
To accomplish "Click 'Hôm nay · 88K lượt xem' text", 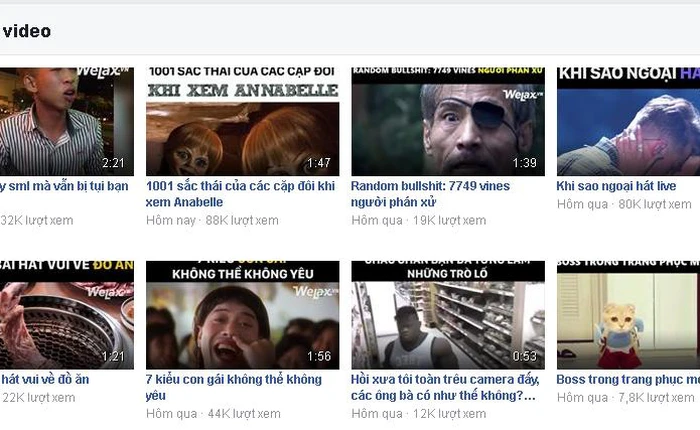I will [212, 220].
